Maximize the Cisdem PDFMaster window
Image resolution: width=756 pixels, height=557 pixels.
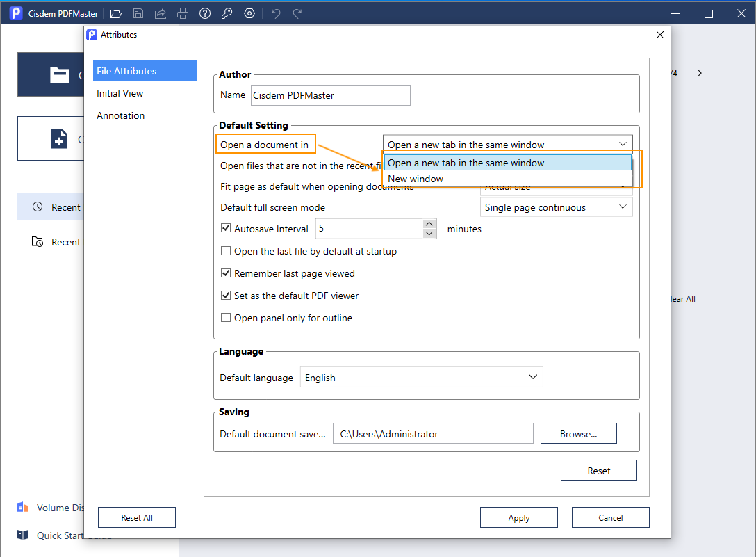708,13
